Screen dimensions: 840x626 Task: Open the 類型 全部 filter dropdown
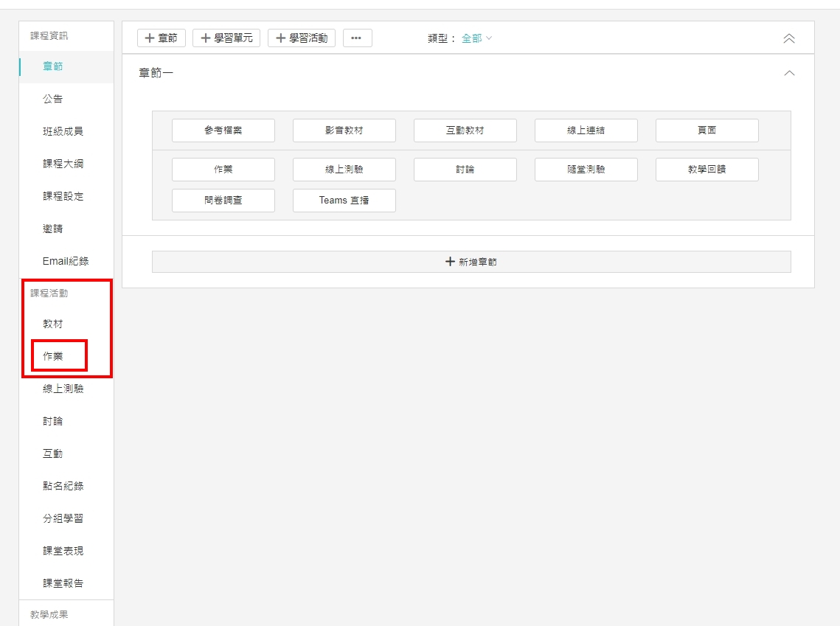[476, 38]
